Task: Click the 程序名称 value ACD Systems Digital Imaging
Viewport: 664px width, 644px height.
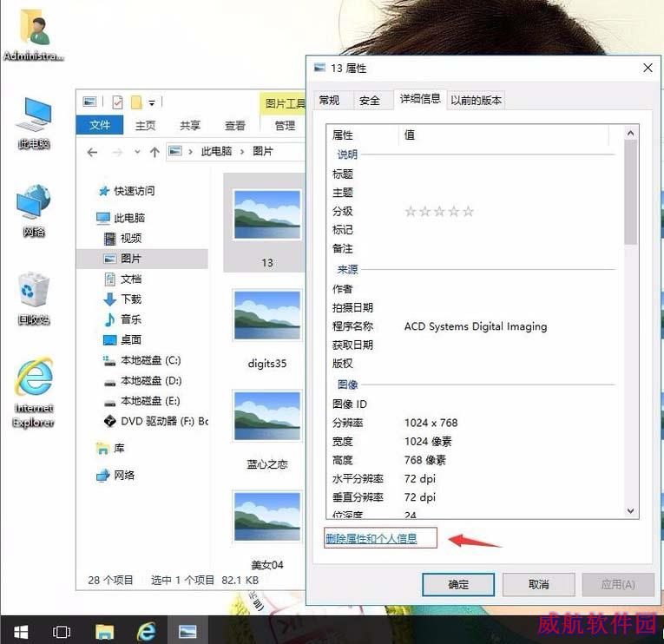Action: click(x=476, y=326)
